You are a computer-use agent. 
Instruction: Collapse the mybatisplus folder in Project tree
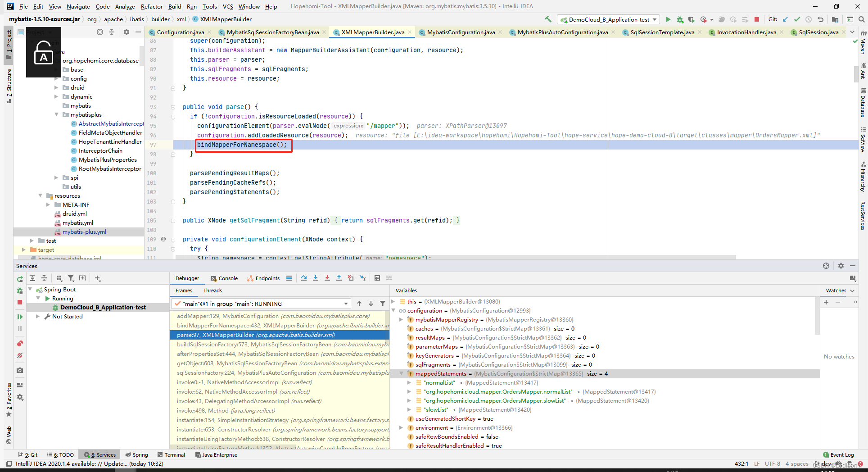(x=56, y=114)
